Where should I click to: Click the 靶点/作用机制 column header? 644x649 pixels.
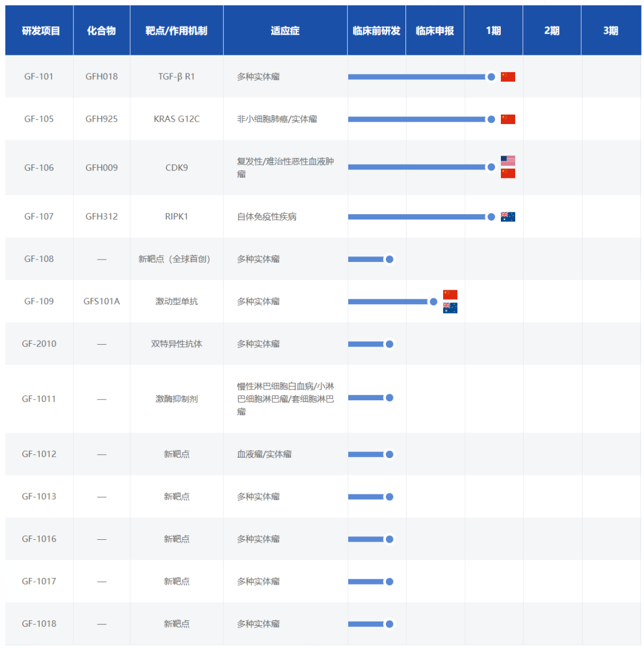pos(177,30)
